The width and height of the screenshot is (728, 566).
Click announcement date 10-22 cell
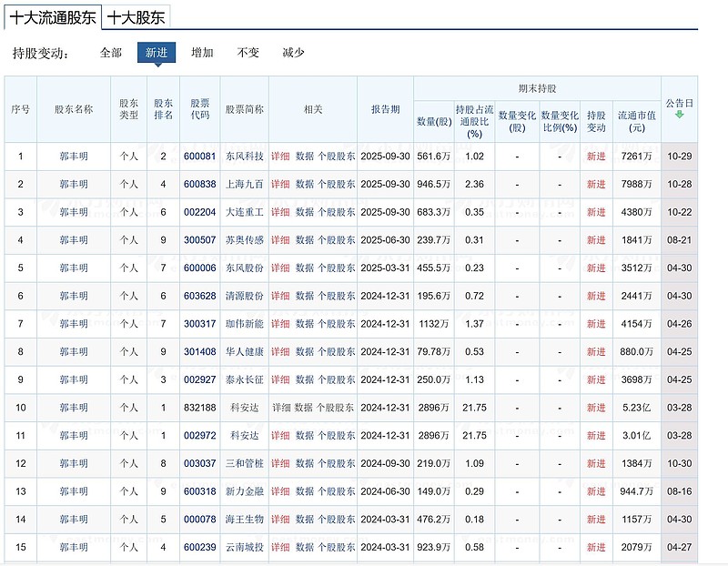679,212
